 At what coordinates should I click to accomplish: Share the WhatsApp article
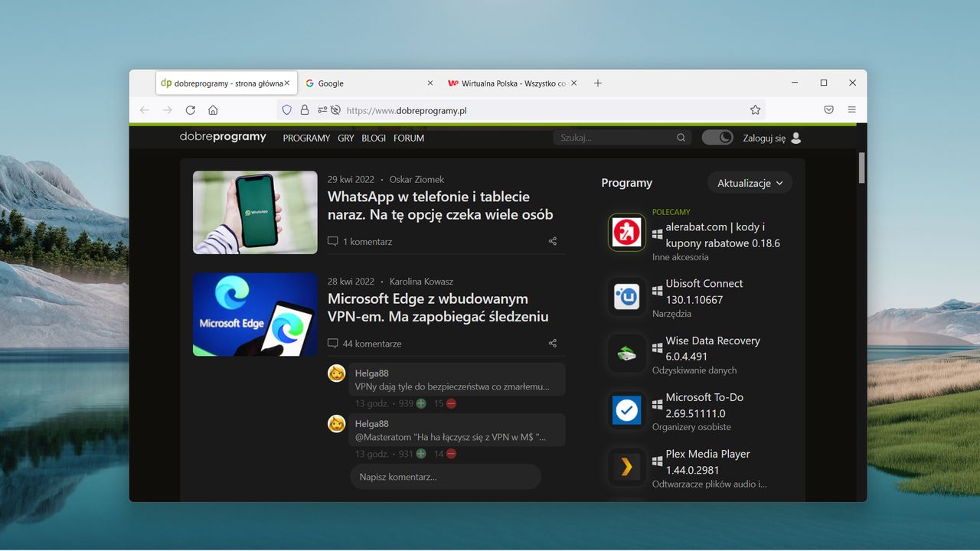(553, 241)
